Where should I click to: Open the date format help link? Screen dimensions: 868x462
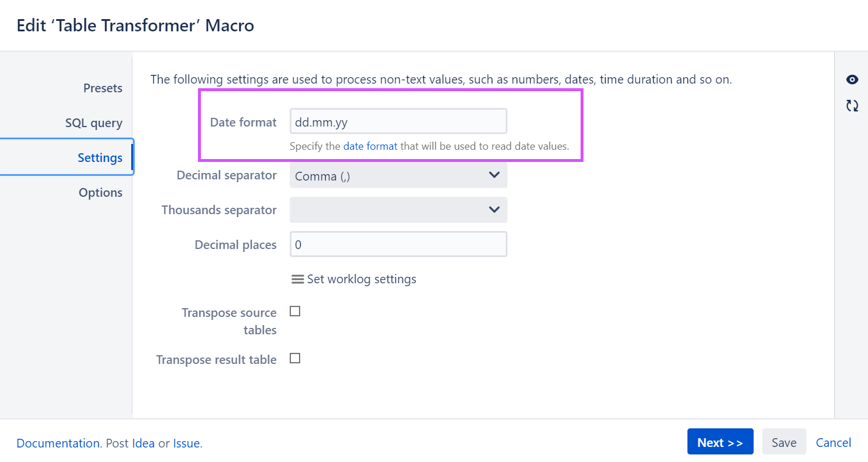[x=370, y=146]
